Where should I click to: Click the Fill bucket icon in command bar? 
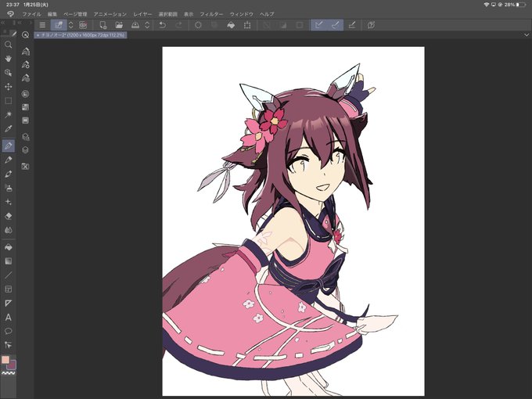[231, 25]
